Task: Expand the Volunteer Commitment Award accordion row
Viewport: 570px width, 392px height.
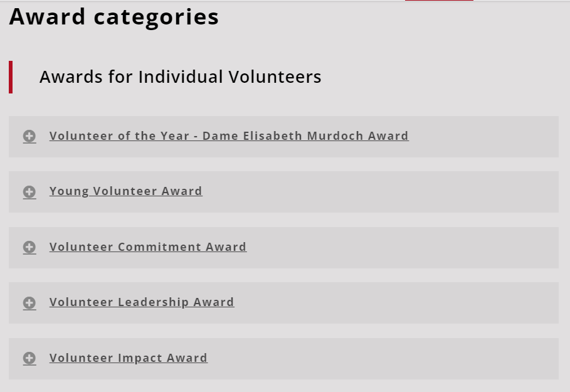Action: (401, 248)
